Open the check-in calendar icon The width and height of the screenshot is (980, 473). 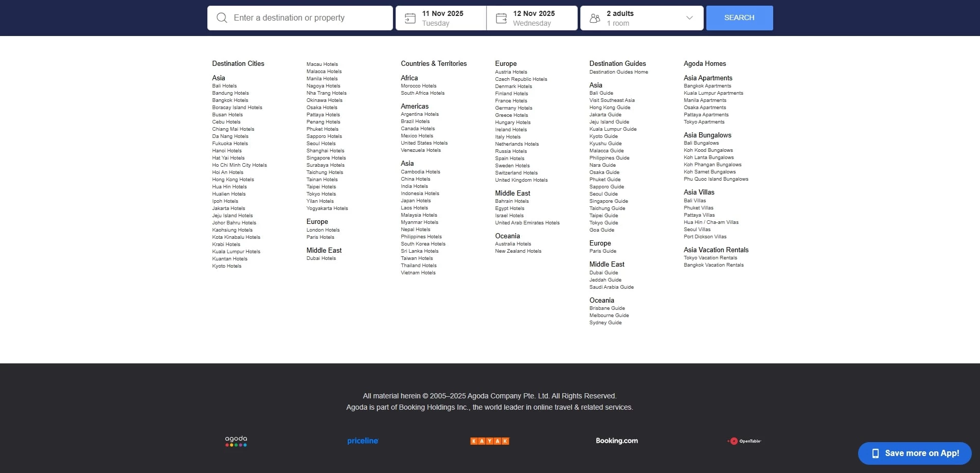coord(410,19)
